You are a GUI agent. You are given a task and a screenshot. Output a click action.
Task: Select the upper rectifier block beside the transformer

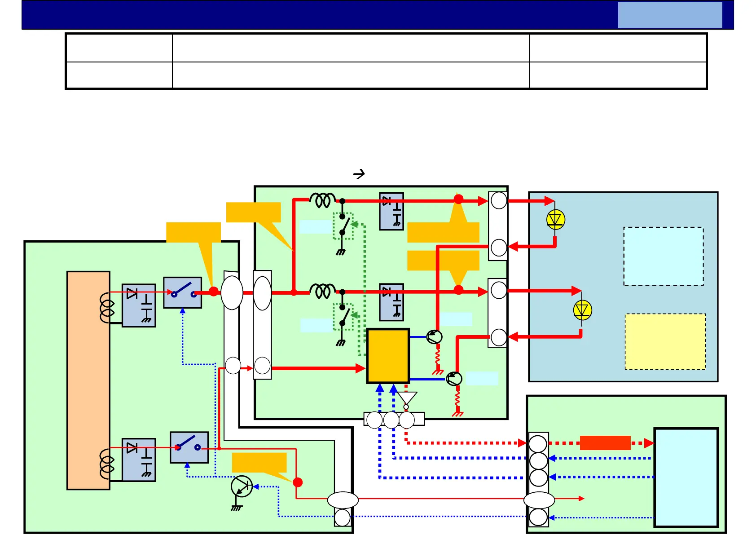[x=139, y=305]
